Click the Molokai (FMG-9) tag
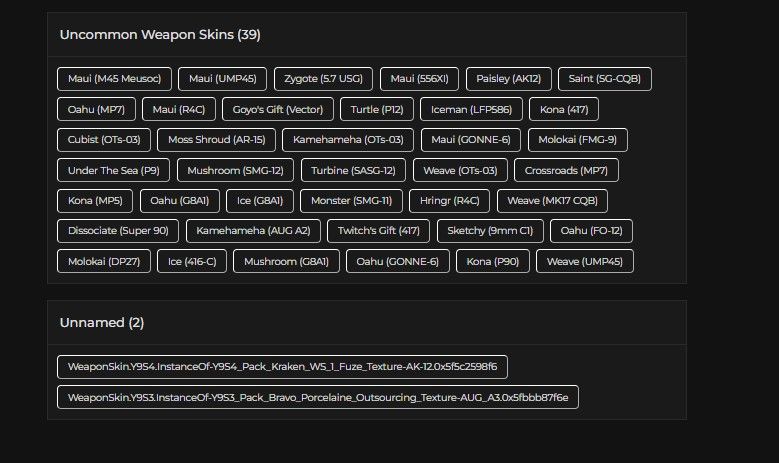 (x=578, y=140)
